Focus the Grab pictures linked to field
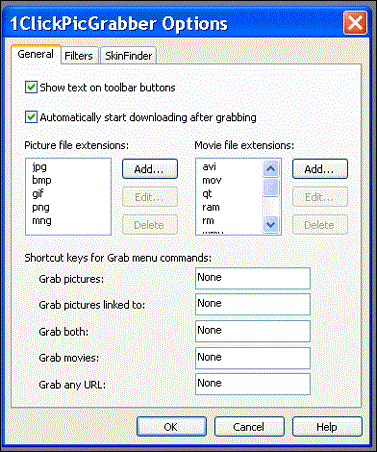The width and height of the screenshot is (377, 452). 253,304
